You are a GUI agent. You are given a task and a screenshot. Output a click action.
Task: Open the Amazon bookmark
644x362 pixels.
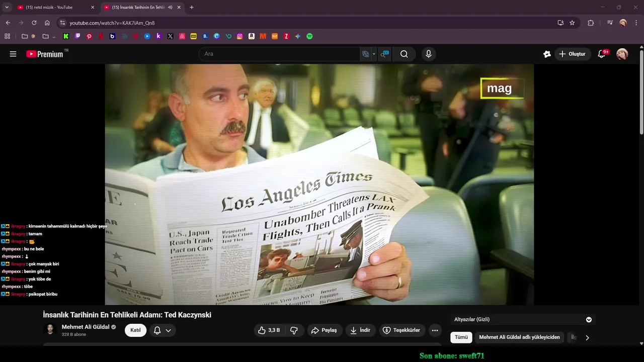click(251, 36)
